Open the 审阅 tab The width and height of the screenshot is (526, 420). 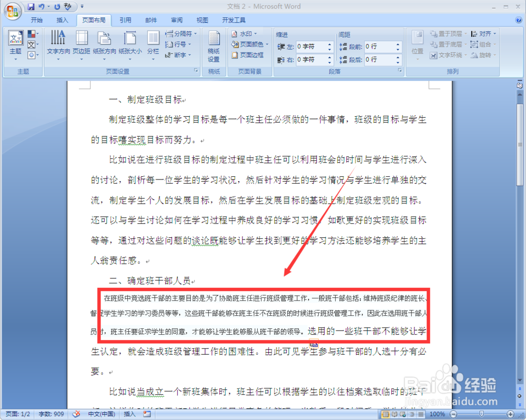(x=176, y=20)
